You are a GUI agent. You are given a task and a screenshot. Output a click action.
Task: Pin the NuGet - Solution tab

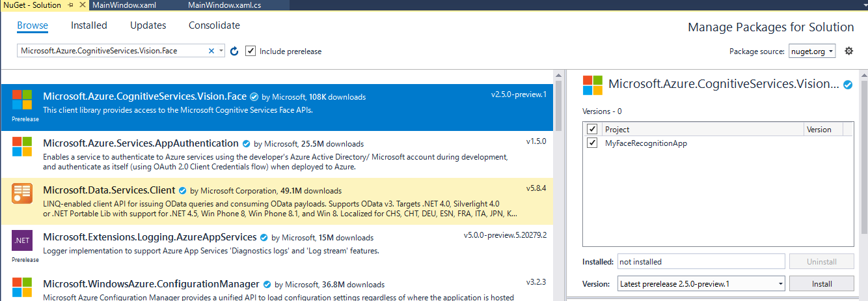tap(70, 5)
